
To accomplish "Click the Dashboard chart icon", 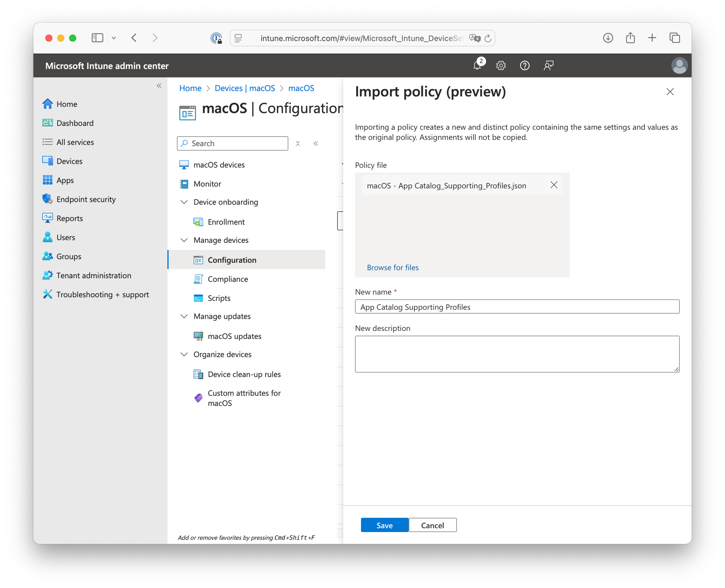I will [x=48, y=123].
